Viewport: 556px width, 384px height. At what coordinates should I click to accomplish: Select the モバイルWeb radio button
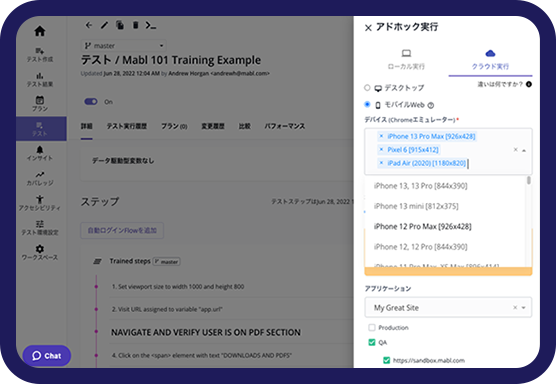point(367,104)
